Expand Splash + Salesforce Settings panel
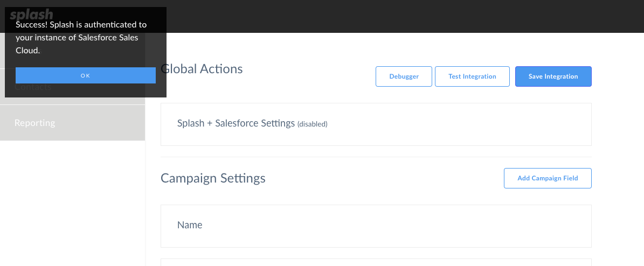This screenshot has height=266, width=644. click(376, 124)
